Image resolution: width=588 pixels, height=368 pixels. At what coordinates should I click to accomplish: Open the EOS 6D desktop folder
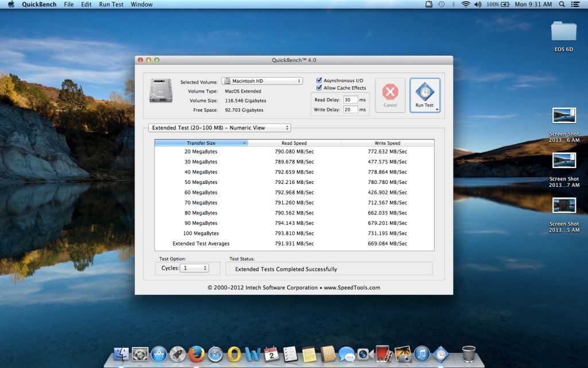pyautogui.click(x=563, y=32)
